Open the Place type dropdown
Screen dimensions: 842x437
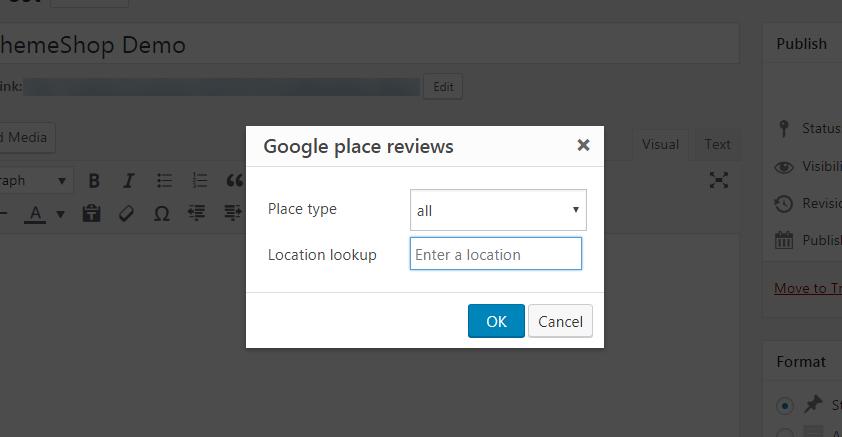[498, 210]
